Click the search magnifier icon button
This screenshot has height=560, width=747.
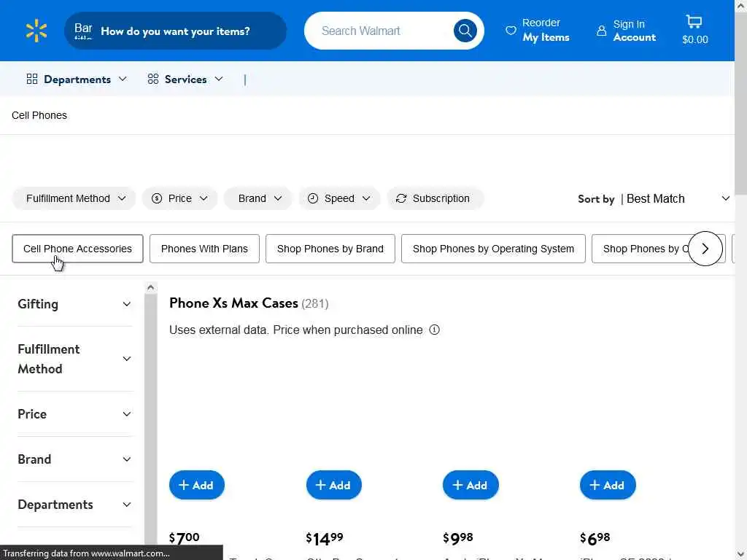click(465, 31)
